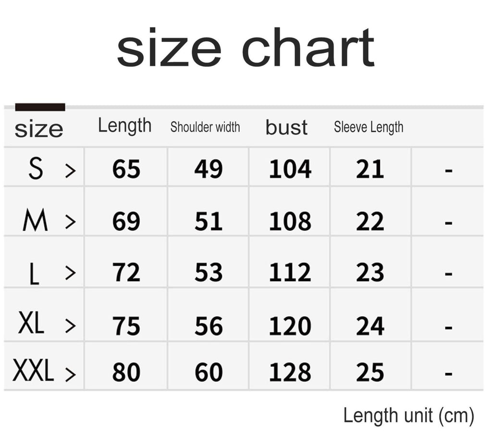Viewport: 492px width, 448px height.
Task: Expand the XXL size row arrow
Action: pyautogui.click(x=71, y=373)
